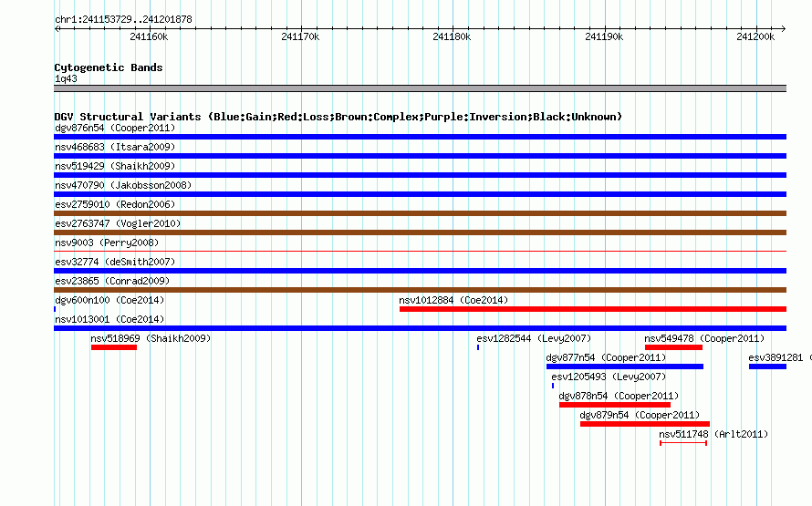Image resolution: width=812 pixels, height=506 pixels.
Task: Click the 1q43 cytogenetic band bar
Action: [420, 88]
